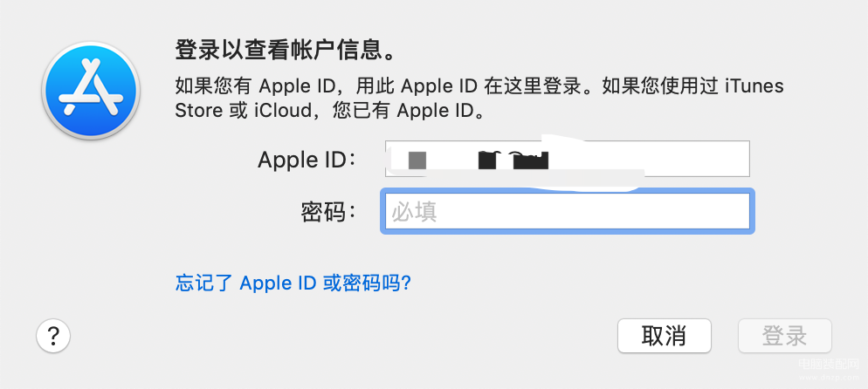Image resolution: width=868 pixels, height=389 pixels.
Task: Click the description line mentioning iTunes
Action: coord(479,86)
